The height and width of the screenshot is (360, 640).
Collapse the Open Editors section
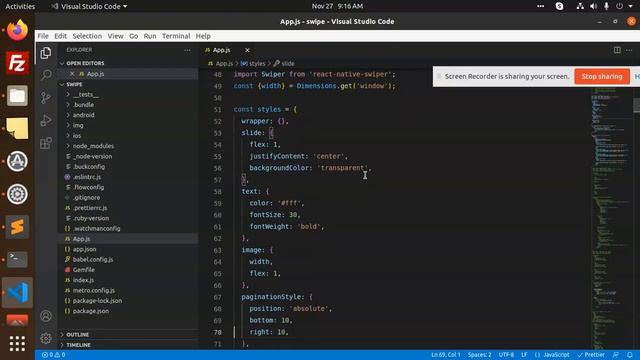tap(128, 63)
